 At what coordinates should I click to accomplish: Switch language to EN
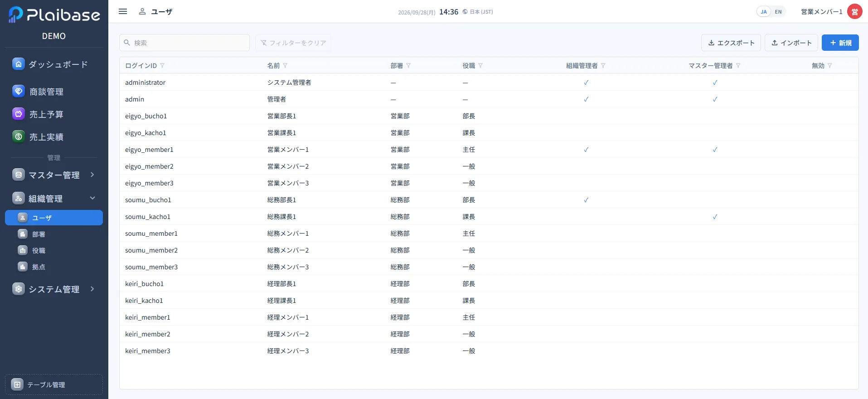778,12
